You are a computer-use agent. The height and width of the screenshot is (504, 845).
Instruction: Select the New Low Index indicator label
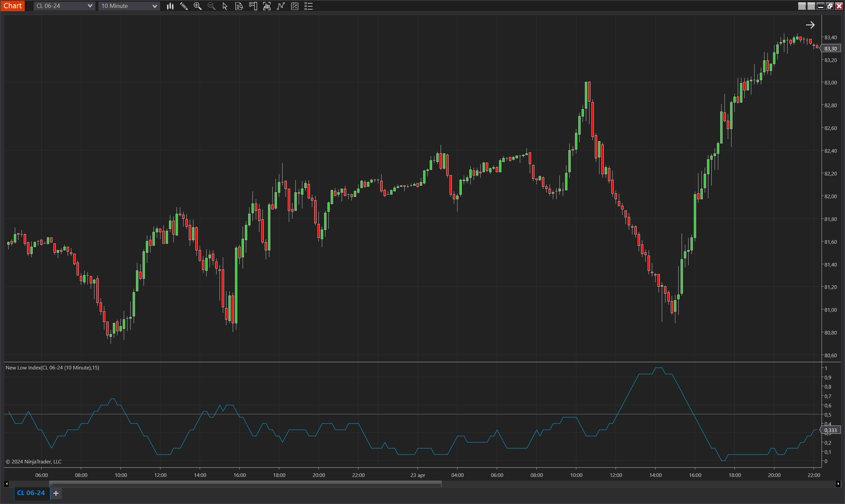pyautogui.click(x=52, y=367)
